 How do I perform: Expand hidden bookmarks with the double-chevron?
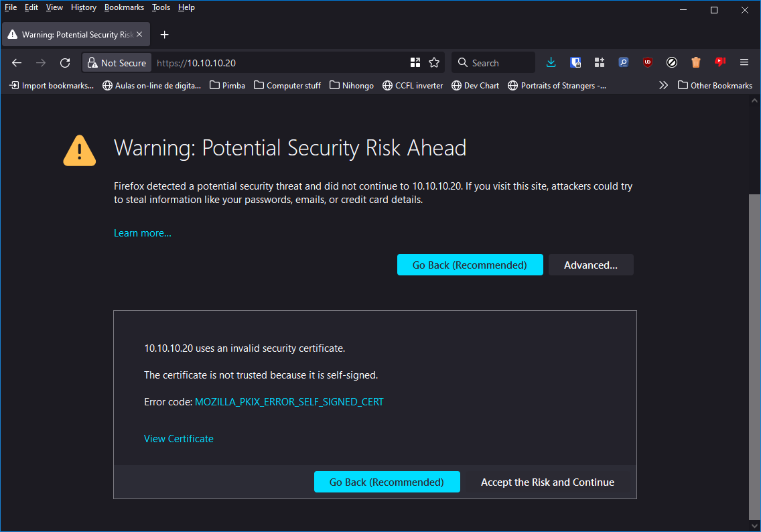coord(663,85)
